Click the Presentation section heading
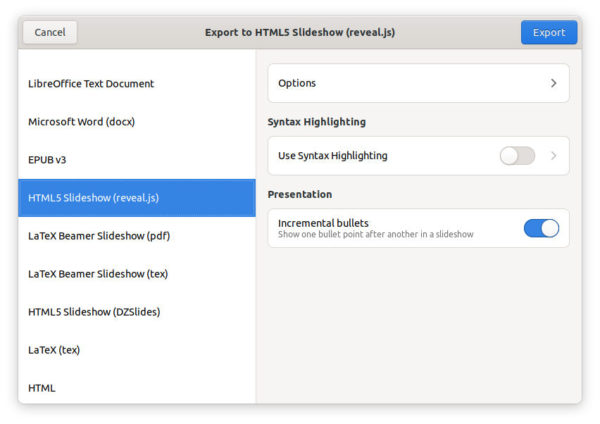 coord(300,194)
